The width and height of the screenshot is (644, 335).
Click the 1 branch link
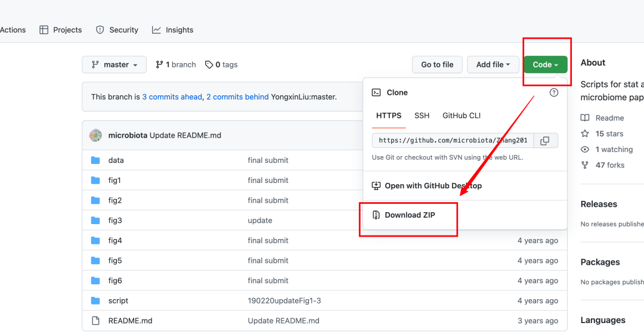pos(176,64)
